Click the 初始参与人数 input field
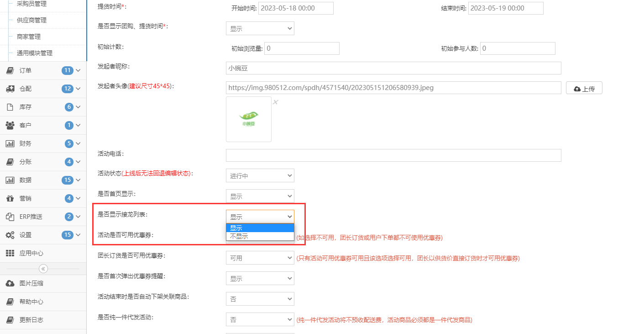 pos(518,48)
